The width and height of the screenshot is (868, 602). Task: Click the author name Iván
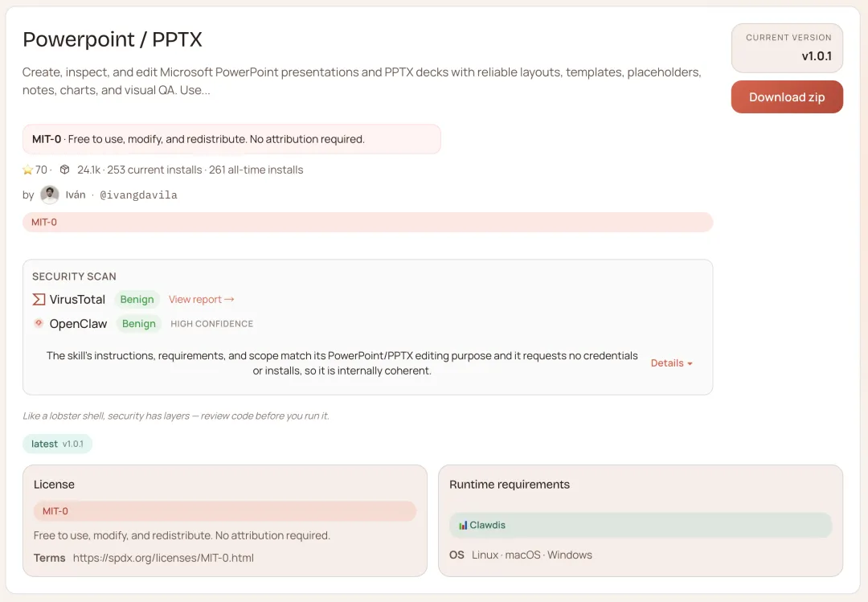pyautogui.click(x=76, y=195)
